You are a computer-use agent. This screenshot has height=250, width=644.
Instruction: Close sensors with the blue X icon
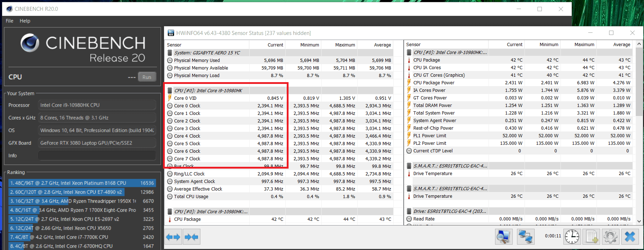click(630, 237)
